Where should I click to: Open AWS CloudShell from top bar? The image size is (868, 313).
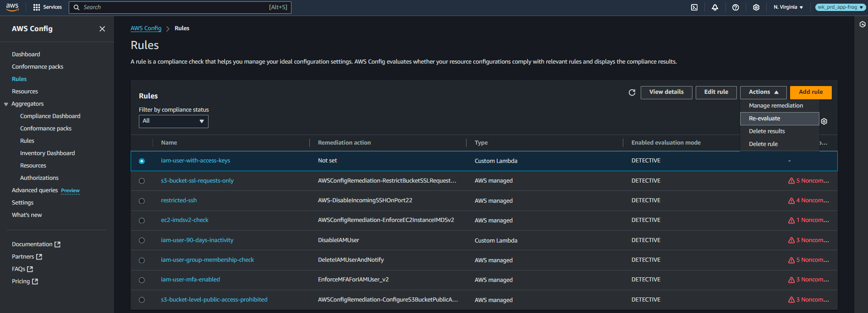[694, 7]
